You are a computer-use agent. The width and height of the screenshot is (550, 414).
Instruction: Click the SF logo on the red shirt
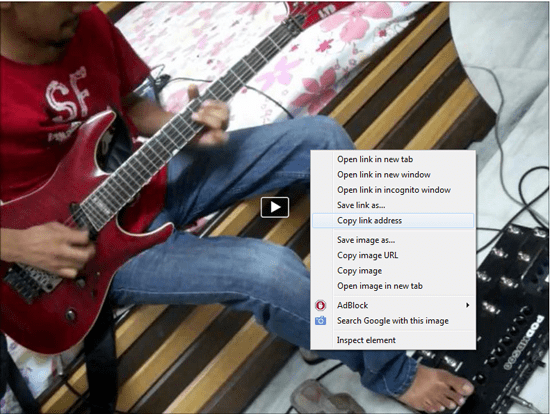coord(67,95)
